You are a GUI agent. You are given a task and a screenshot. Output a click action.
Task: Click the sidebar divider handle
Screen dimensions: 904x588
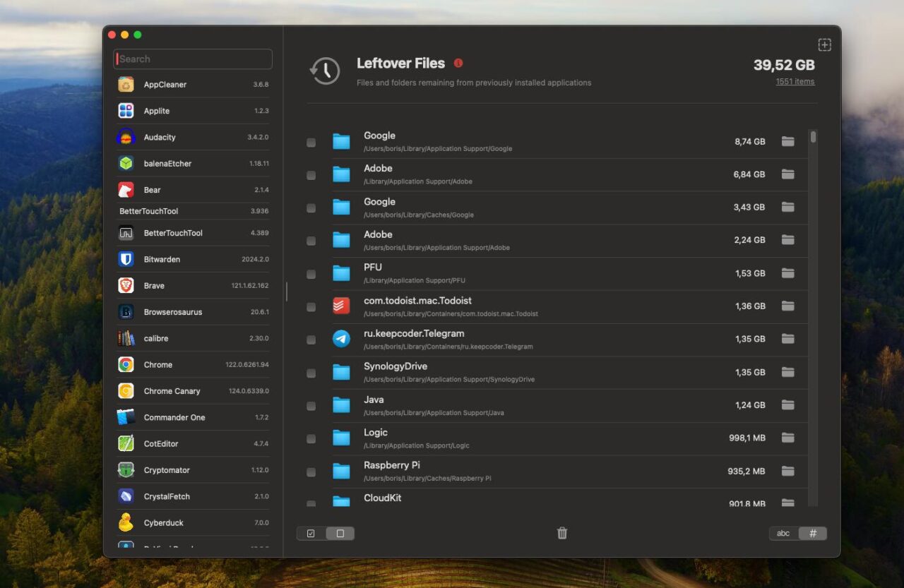[x=286, y=292]
